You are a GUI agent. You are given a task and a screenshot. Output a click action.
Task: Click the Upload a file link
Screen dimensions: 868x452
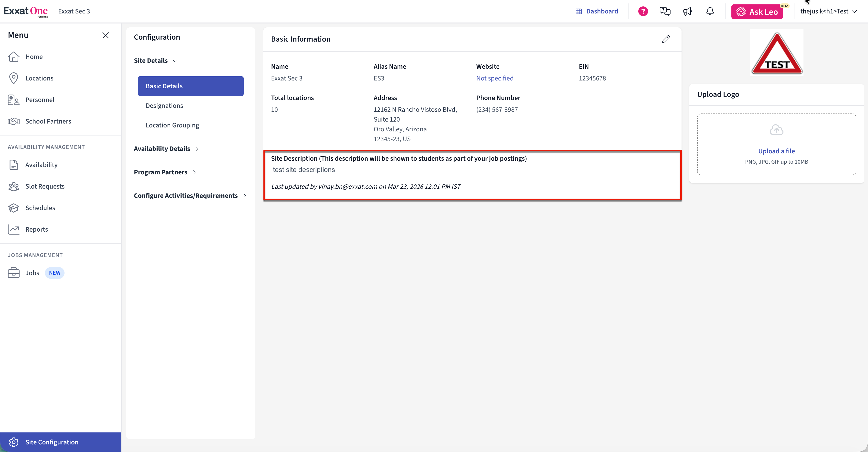[776, 151]
